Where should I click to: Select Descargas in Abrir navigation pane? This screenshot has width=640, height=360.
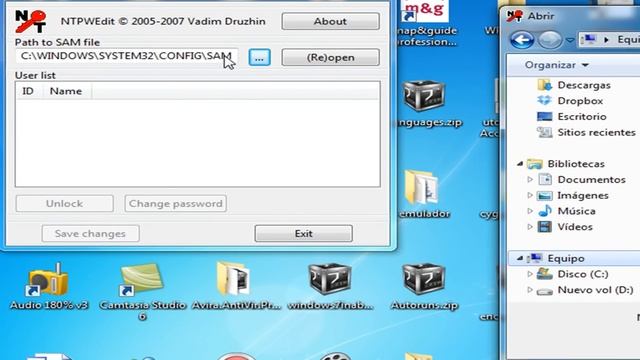click(584, 85)
